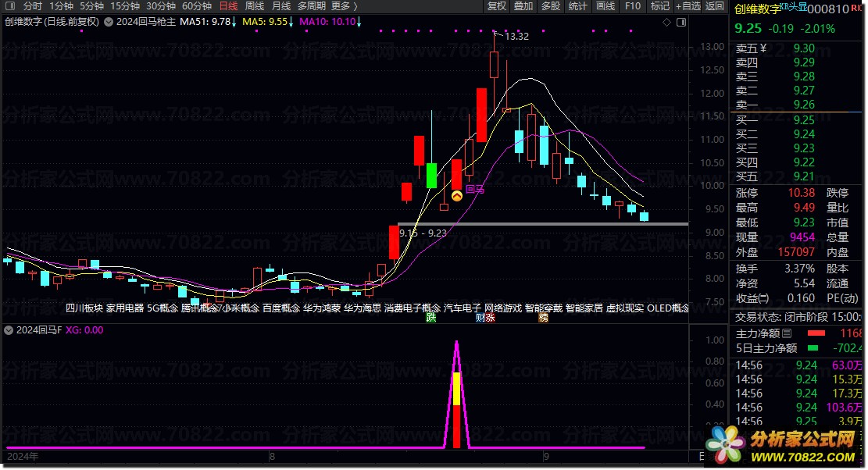Click the 涨停 value 10.38
The image size is (868, 470).
(801, 193)
